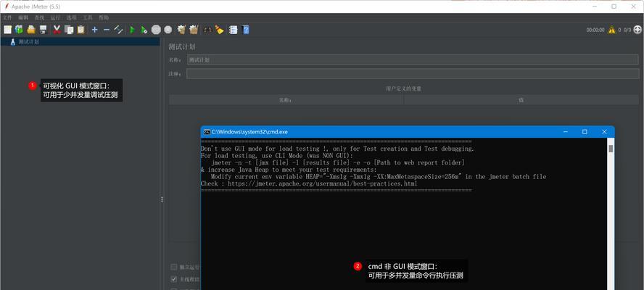Screen dimensions: 644x290
Task: Click the Paste clipboard icon
Action: (81, 30)
